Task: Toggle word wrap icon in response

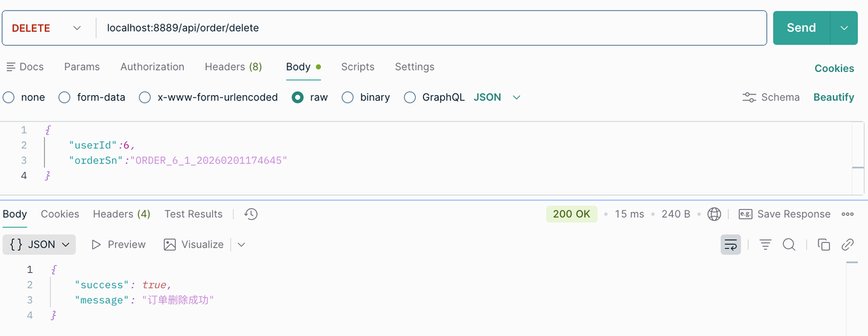Action: click(730, 244)
